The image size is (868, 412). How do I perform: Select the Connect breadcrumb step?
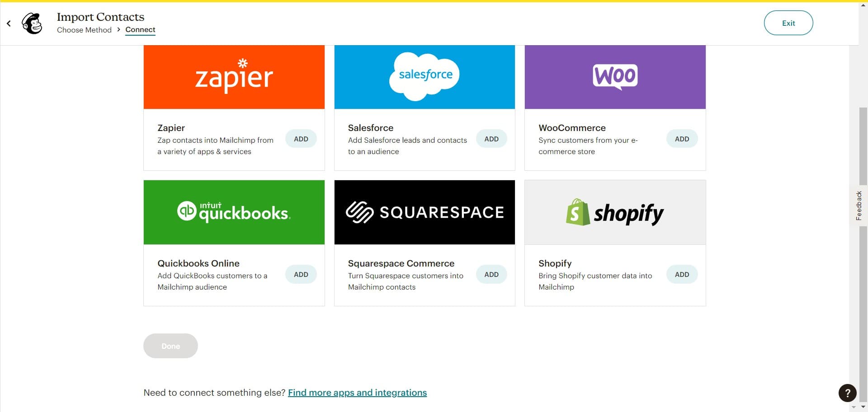click(x=140, y=29)
